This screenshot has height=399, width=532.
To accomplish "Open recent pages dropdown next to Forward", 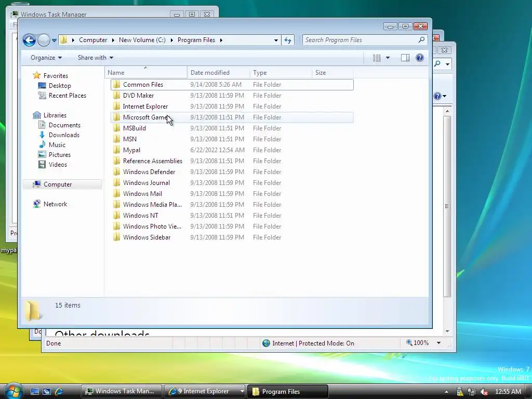I will (x=54, y=41).
